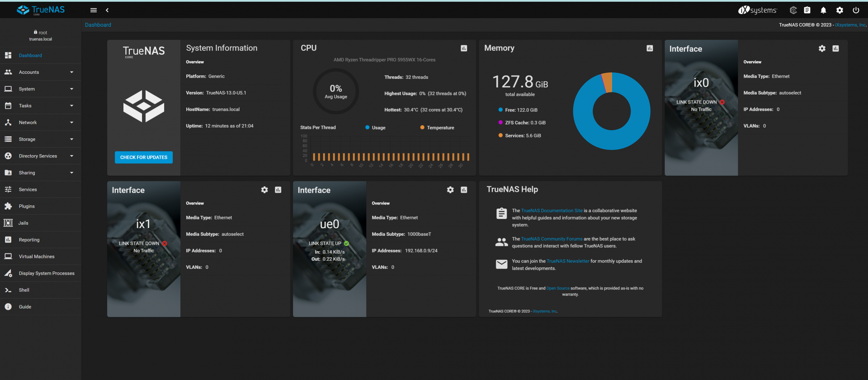Click the magenta ZFS Cache legend dot
This screenshot has width=868, height=380.
pos(500,123)
